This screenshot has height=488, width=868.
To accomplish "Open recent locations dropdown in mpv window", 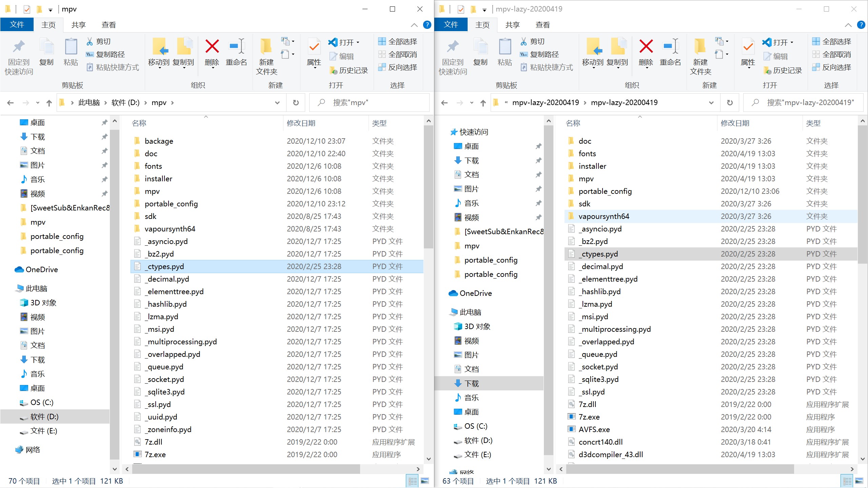I will tap(38, 103).
